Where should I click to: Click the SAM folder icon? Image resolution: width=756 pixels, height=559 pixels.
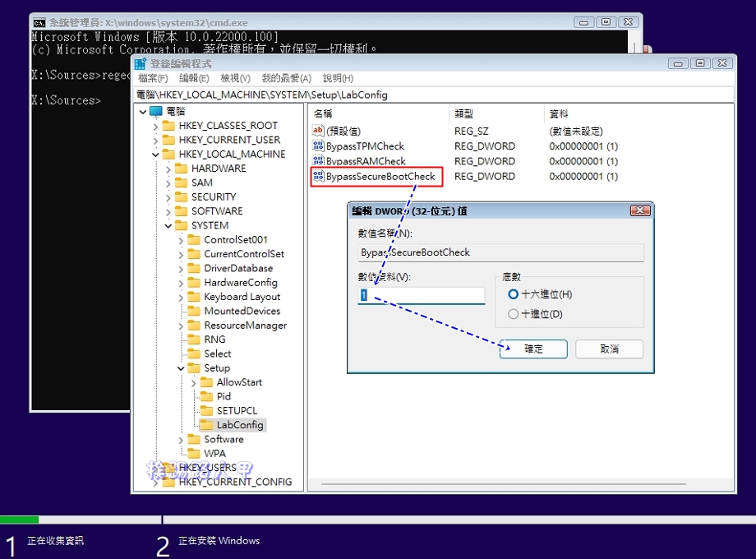[x=182, y=182]
